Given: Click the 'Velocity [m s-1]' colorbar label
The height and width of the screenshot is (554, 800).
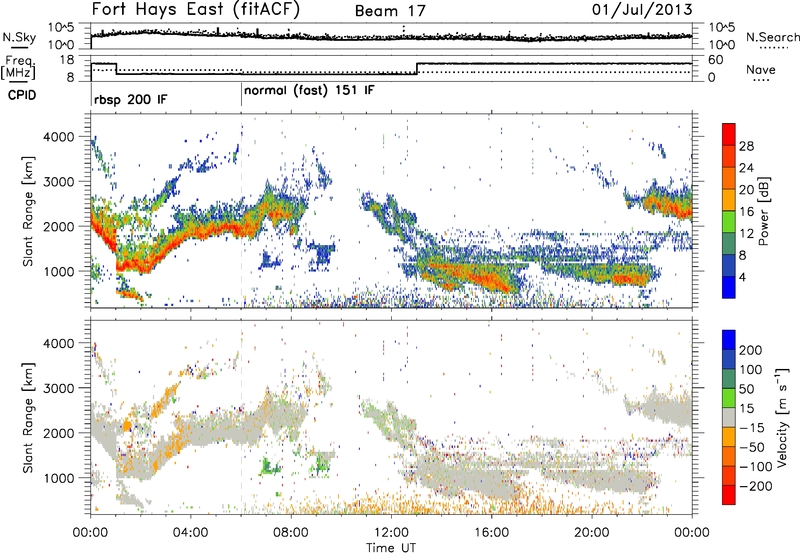Looking at the screenshot, I should coord(782,417).
